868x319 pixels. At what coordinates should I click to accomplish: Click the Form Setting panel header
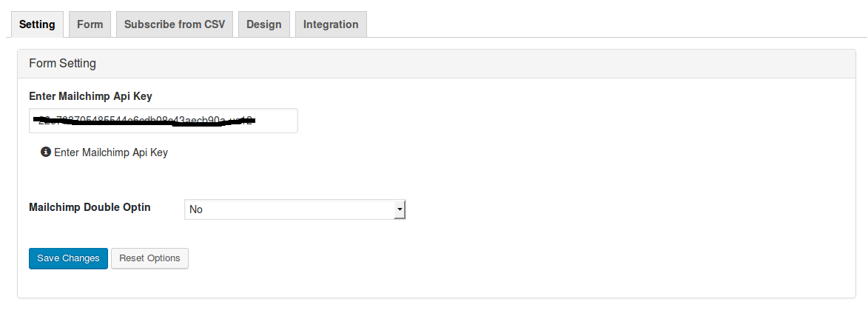coord(436,64)
